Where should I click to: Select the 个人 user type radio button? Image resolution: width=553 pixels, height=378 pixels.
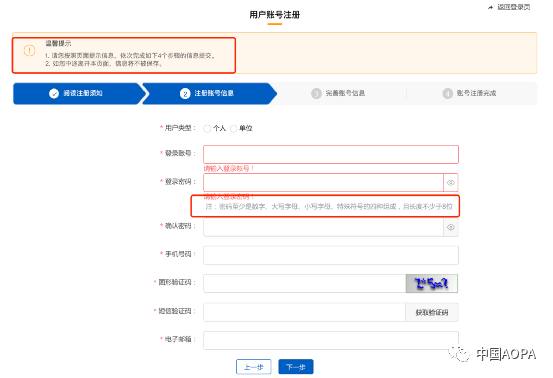(x=207, y=129)
